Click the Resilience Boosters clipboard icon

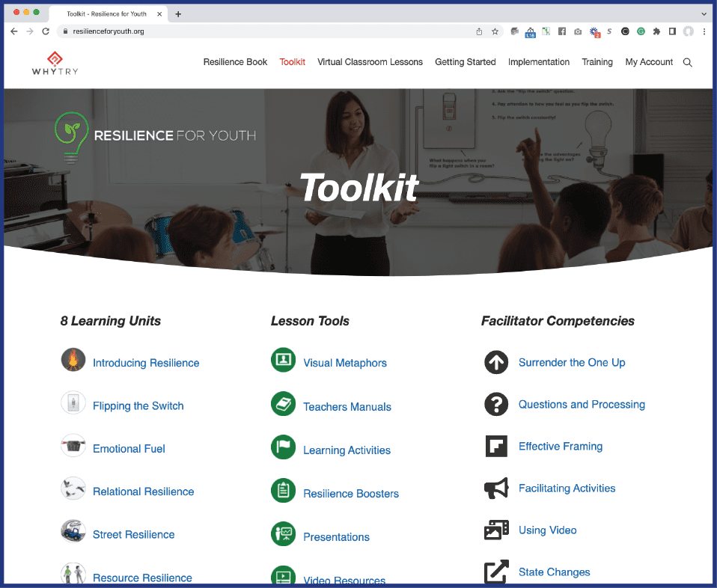(284, 491)
